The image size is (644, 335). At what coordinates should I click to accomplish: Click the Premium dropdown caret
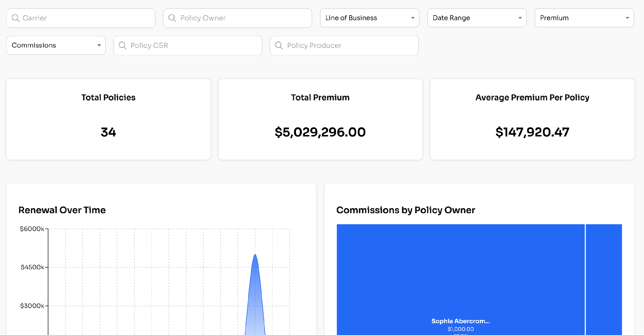[627, 18]
